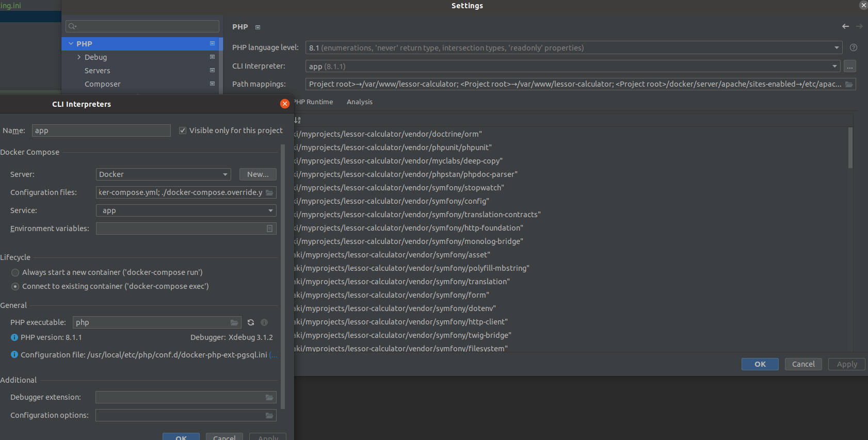868x440 pixels.
Task: Navigate back with the left arrow
Action: pos(845,26)
